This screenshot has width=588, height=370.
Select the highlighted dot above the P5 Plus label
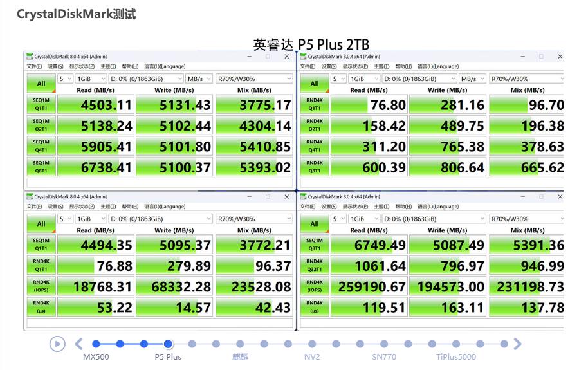click(x=168, y=344)
